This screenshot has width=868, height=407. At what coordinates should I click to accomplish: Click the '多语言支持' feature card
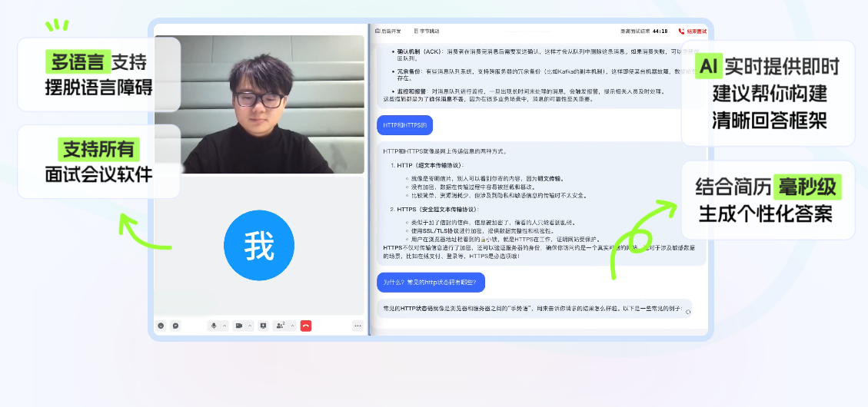tap(99, 74)
